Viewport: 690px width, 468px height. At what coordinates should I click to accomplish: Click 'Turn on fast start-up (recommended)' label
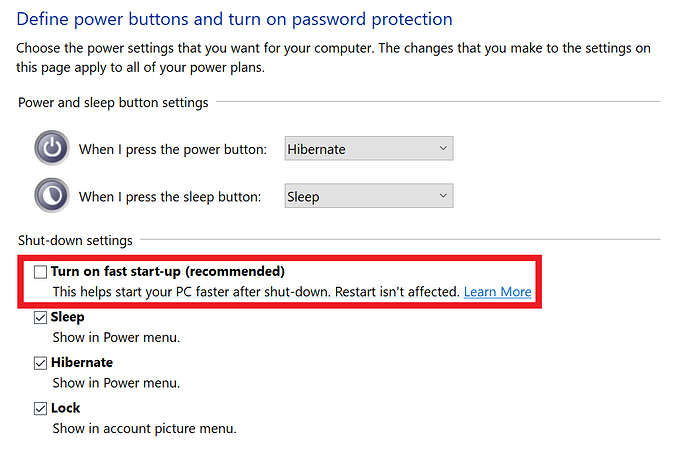pyautogui.click(x=168, y=272)
